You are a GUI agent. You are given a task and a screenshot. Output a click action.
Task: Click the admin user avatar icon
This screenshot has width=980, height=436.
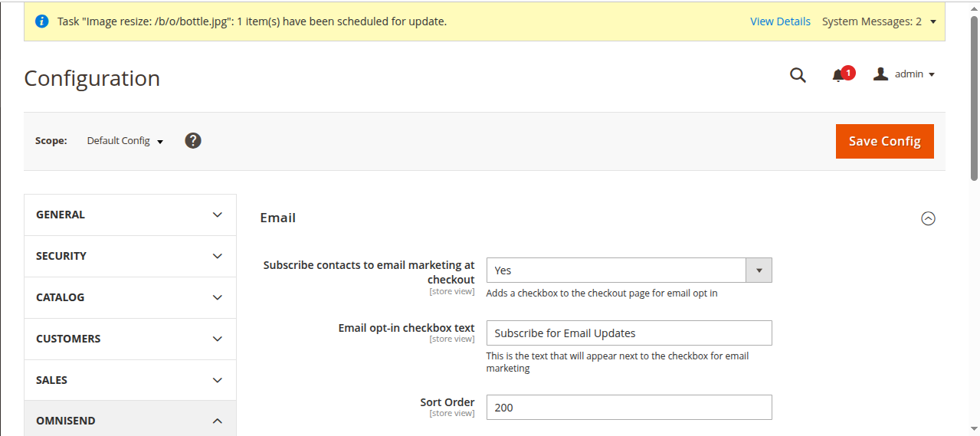coord(881,74)
